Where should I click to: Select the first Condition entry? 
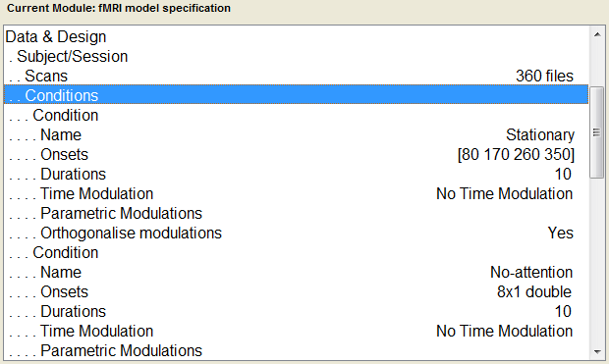[297, 115]
